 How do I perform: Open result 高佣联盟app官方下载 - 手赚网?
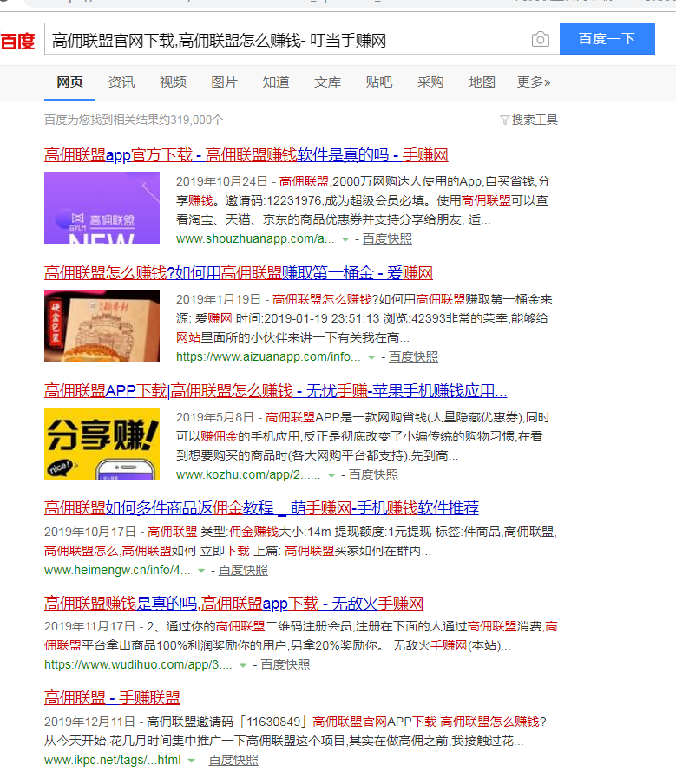(246, 155)
